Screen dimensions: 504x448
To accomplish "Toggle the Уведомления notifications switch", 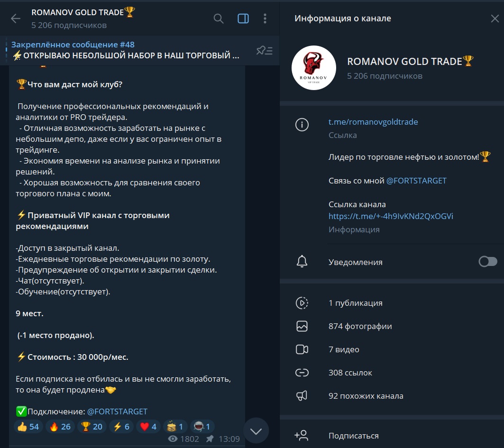I will (487, 262).
